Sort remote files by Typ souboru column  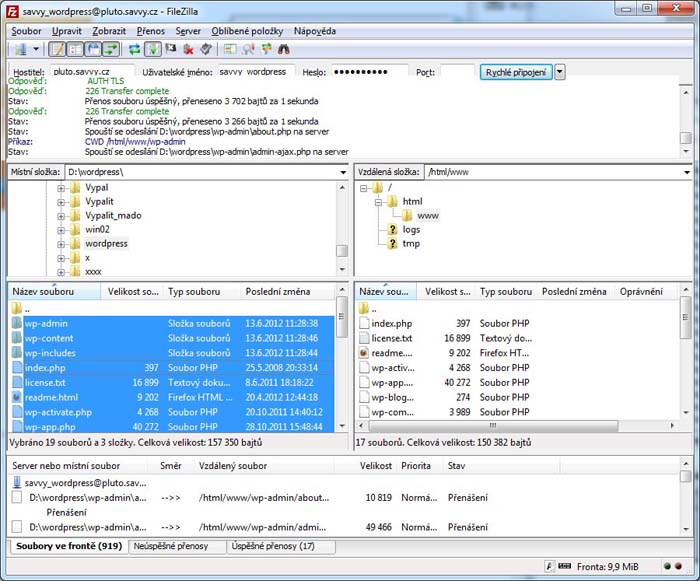(x=506, y=292)
